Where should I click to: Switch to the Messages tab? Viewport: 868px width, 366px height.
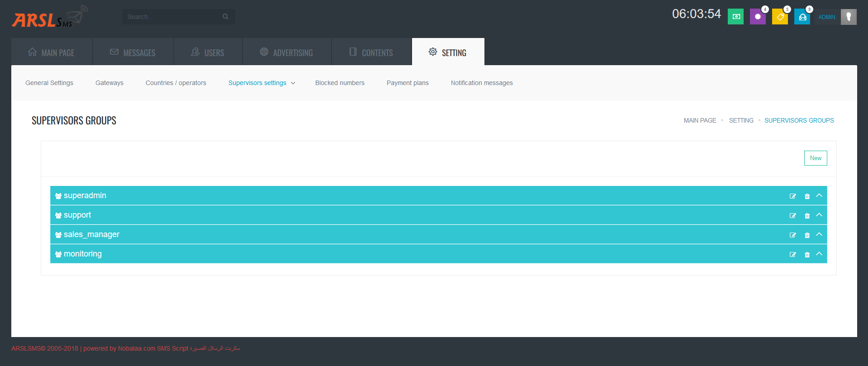[x=133, y=52]
